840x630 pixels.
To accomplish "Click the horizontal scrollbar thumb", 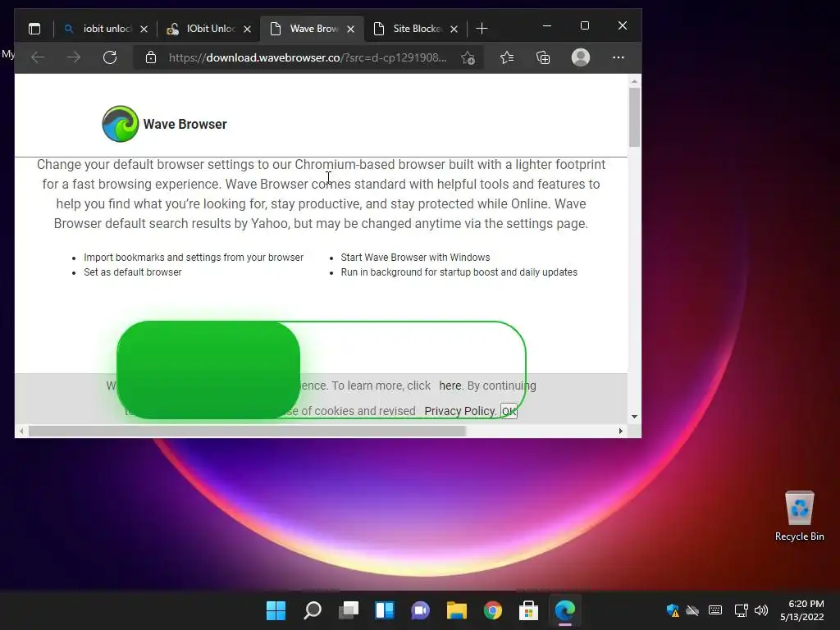I will click(247, 431).
